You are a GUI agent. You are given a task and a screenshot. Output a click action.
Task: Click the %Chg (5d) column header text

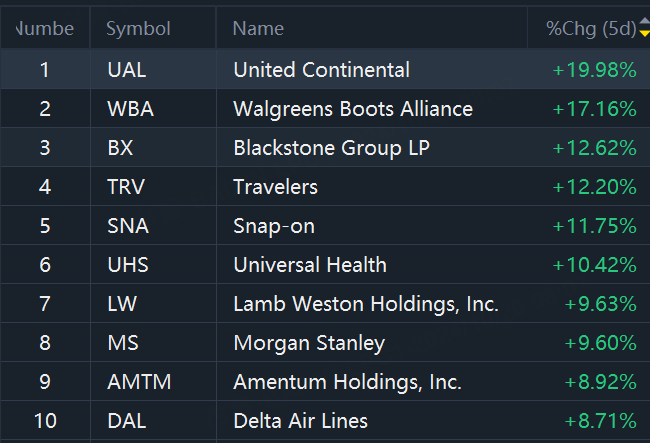point(590,29)
